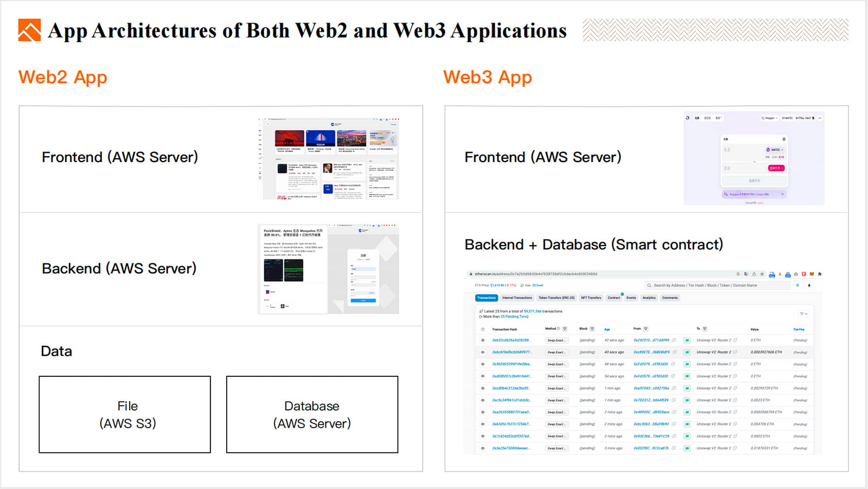This screenshot has height=489, width=868.
Task: Open the pink select-token dropdown
Action: point(776,168)
